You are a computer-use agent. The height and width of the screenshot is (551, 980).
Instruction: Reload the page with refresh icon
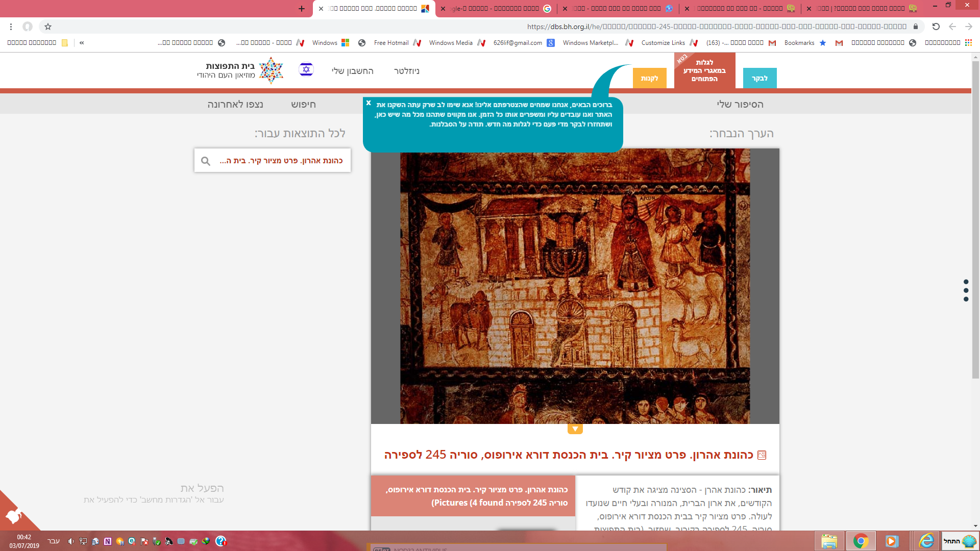click(x=936, y=27)
